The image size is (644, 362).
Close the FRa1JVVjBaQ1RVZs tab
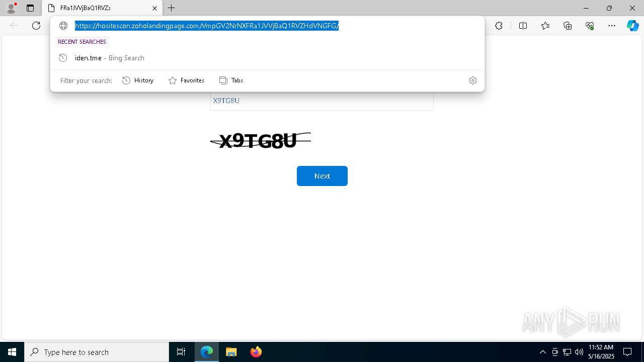[x=154, y=8]
